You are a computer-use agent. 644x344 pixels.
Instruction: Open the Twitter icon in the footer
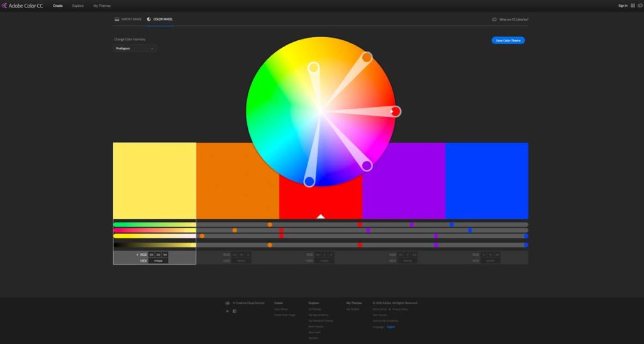[227, 311]
